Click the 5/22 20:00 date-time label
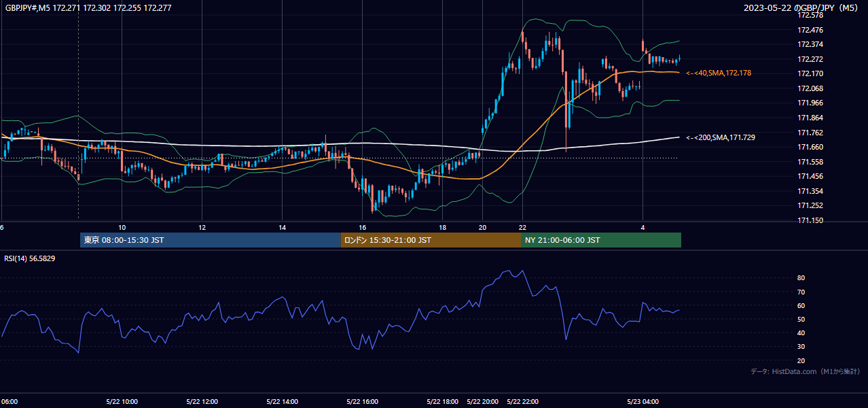 [x=483, y=401]
